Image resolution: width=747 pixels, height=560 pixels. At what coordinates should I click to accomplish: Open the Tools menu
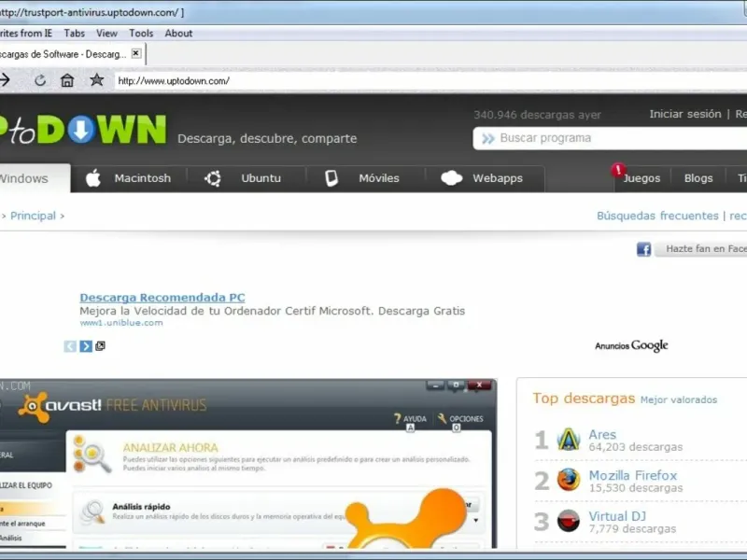click(x=141, y=34)
